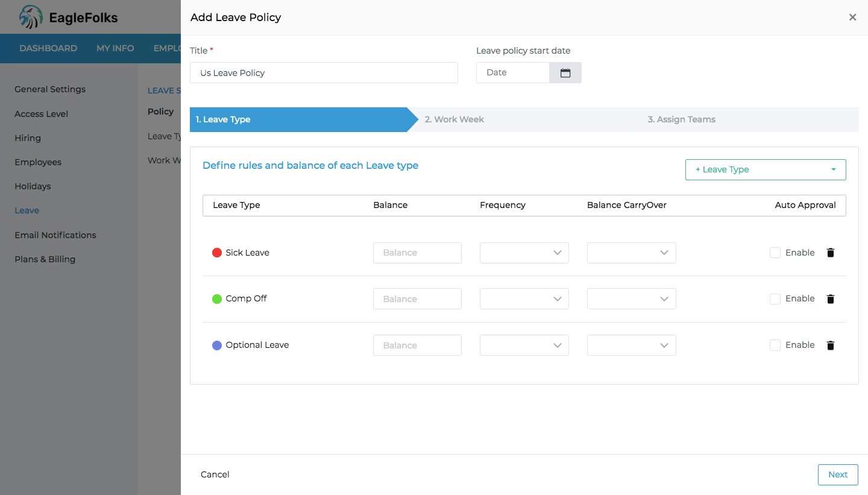Image resolution: width=868 pixels, height=495 pixels.
Task: Click the Next button
Action: (x=838, y=475)
